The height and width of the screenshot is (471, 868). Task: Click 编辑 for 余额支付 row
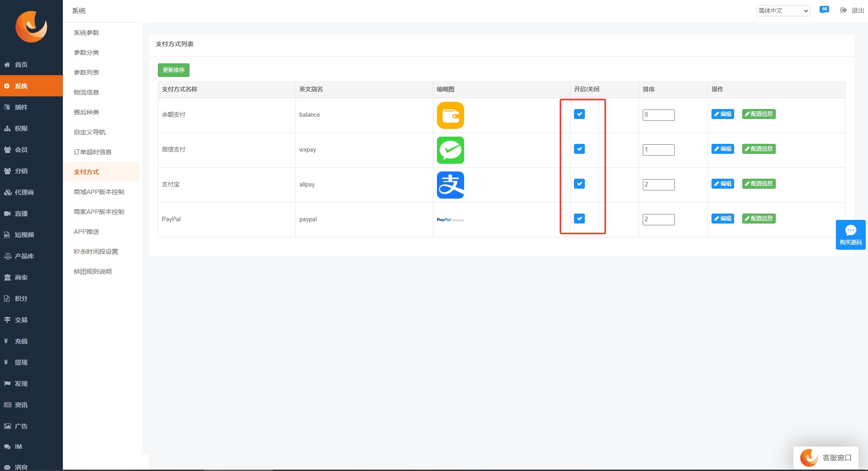722,114
